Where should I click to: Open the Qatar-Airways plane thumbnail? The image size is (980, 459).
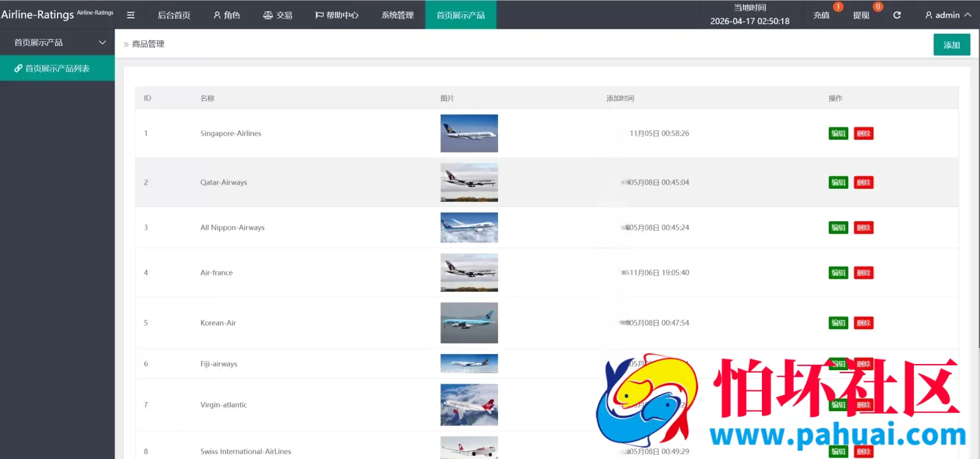[469, 183]
